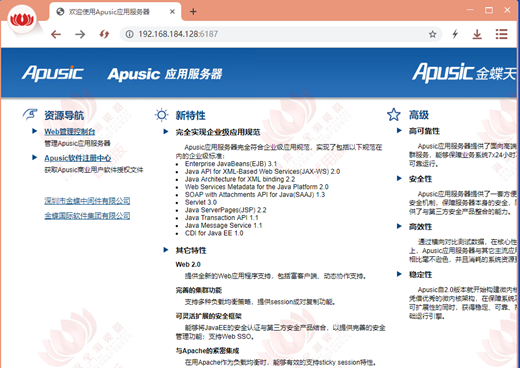Click the 高效性 heading

(x=420, y=227)
